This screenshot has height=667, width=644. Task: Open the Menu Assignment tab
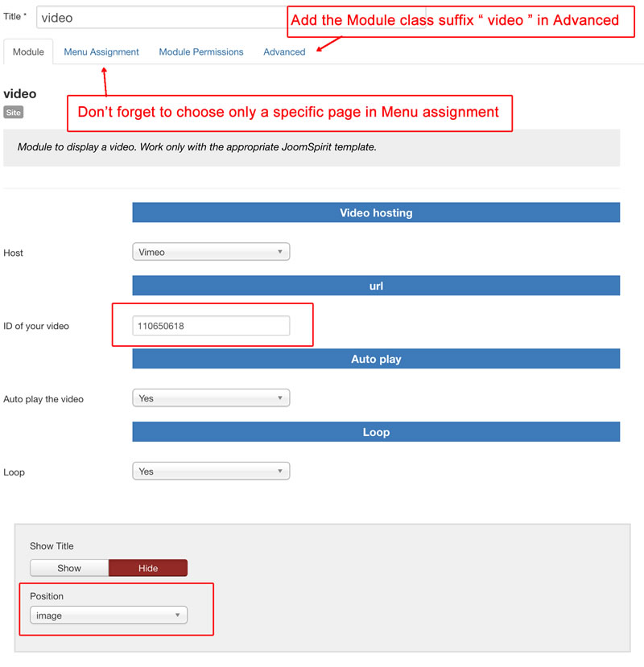point(101,52)
